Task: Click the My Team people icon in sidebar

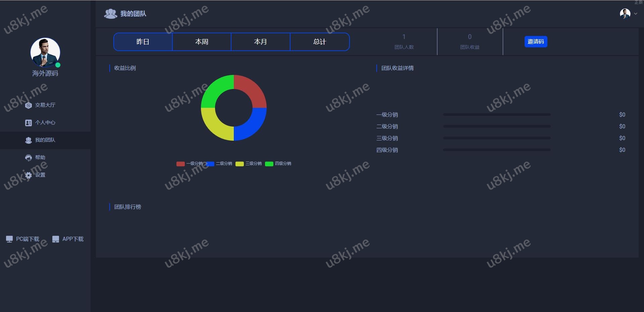Action: (29, 140)
